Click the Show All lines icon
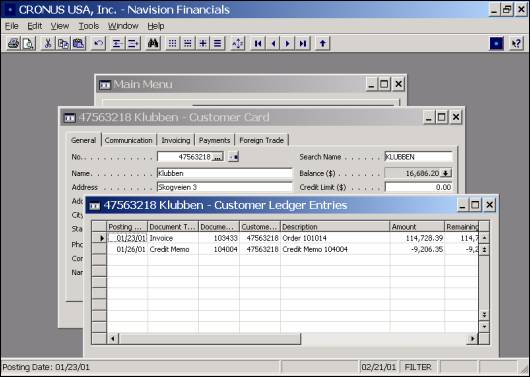The width and height of the screenshot is (530, 377). 218,43
